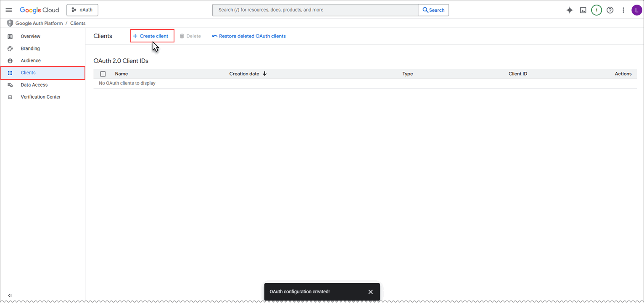Open the purple L account avatar
644x303 pixels.
637,10
